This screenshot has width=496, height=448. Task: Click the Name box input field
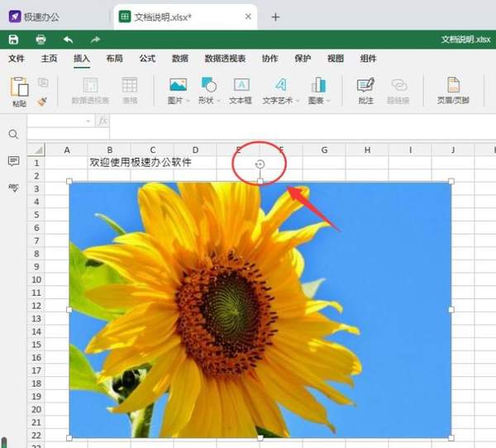click(56, 121)
